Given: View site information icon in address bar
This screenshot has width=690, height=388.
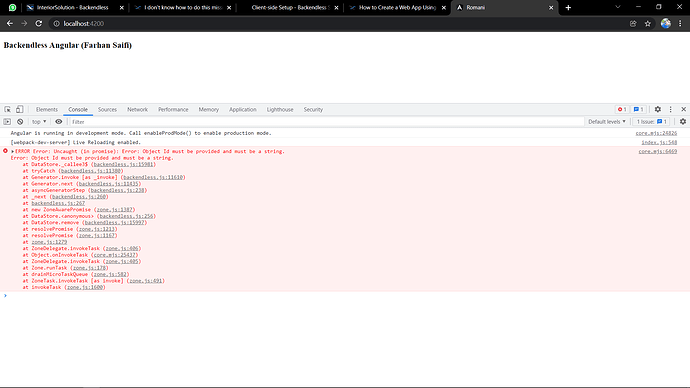Looking at the screenshot, I should (56, 24).
